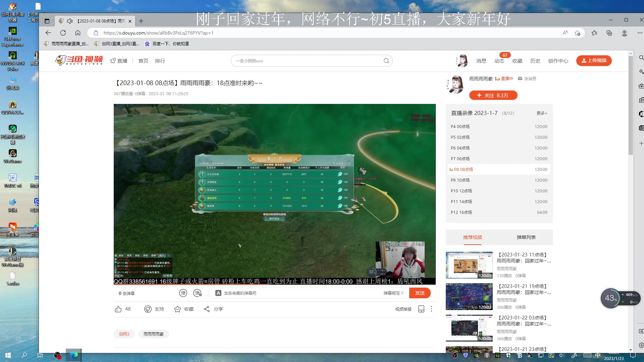The image size is (644, 362).
Task: Toggle danmaku display on the player
Action: (x=183, y=293)
